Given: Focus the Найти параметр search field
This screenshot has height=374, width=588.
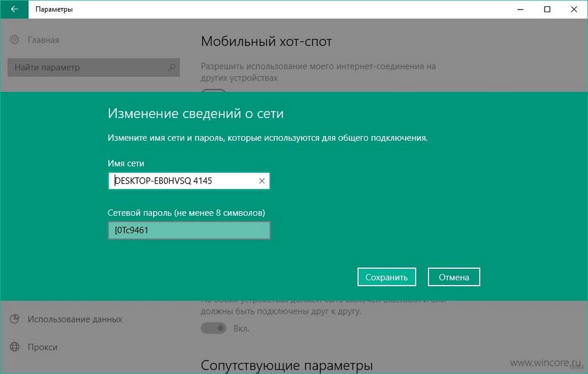Looking at the screenshot, I should point(94,68).
